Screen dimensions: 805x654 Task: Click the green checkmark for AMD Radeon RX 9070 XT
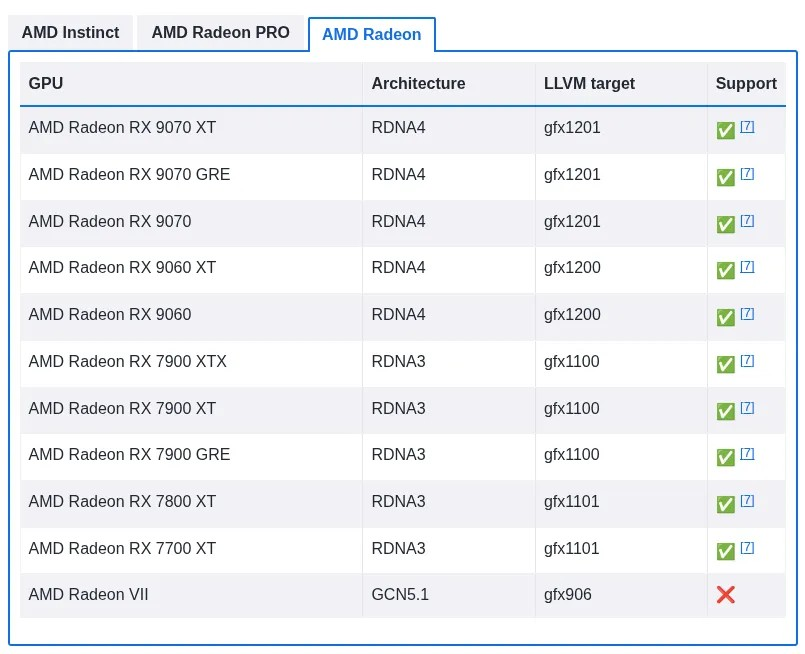point(725,129)
